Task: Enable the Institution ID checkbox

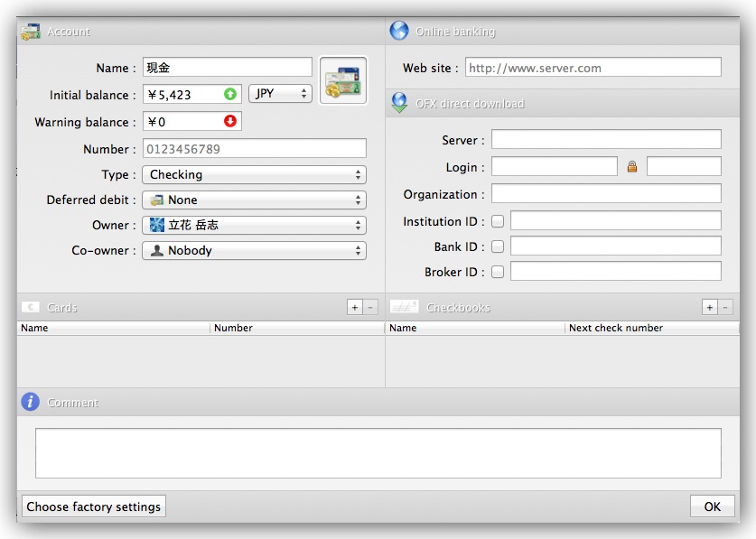Action: coord(498,221)
